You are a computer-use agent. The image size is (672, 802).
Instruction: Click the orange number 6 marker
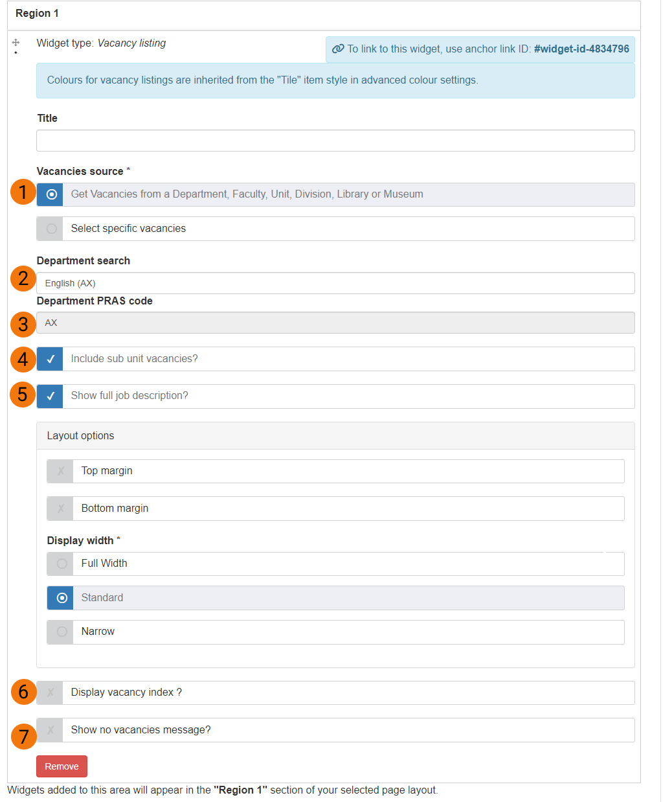click(23, 692)
